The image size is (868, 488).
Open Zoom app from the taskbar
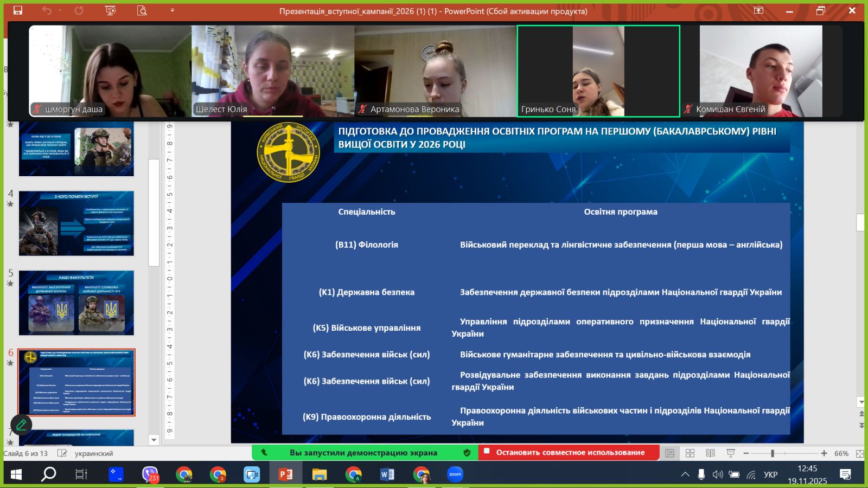[455, 474]
